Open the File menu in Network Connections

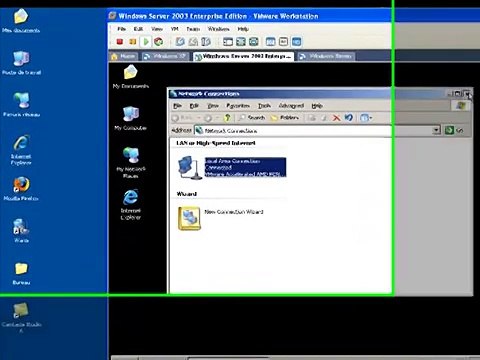[177, 106]
